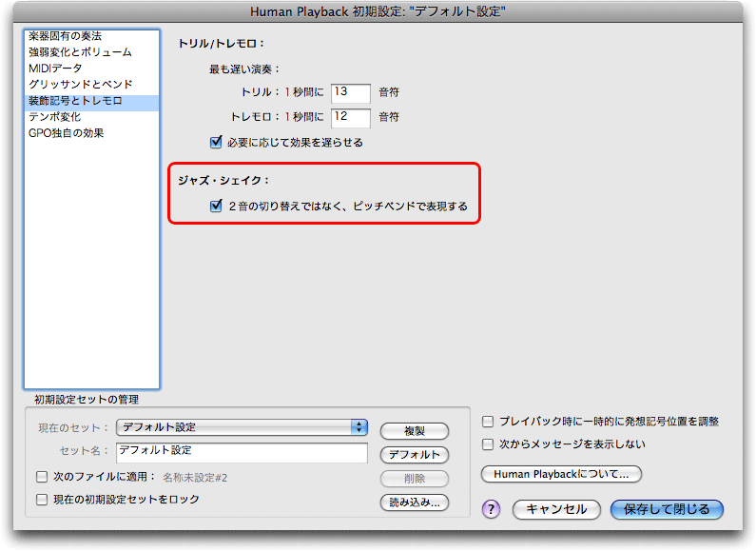
Task: Select テンポ変化 category
Action: [91, 117]
